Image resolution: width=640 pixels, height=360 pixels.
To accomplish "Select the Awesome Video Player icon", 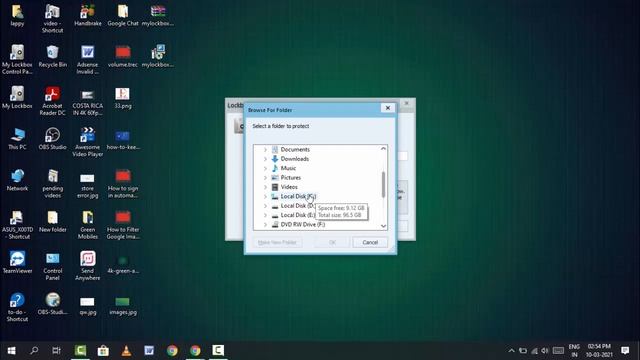I will coord(88,142).
